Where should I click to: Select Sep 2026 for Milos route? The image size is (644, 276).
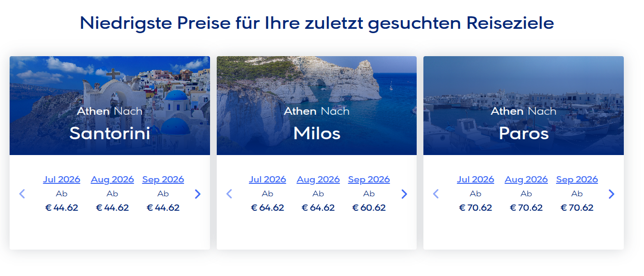click(369, 180)
